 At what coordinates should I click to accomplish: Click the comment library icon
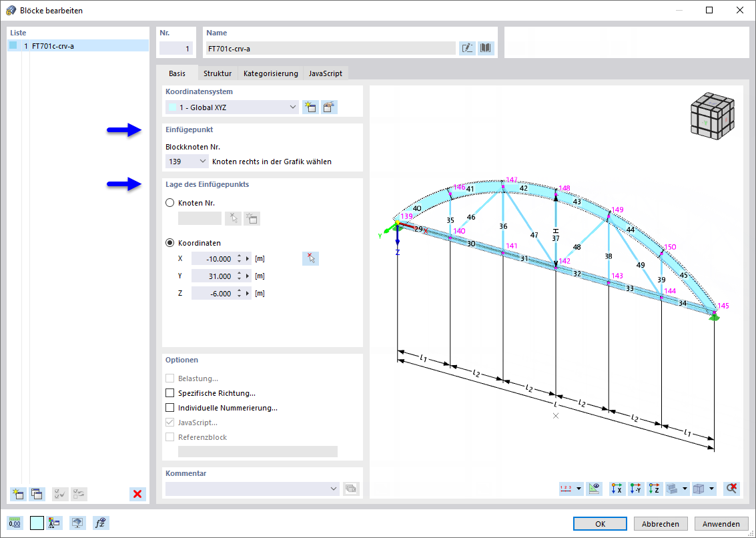pos(351,489)
